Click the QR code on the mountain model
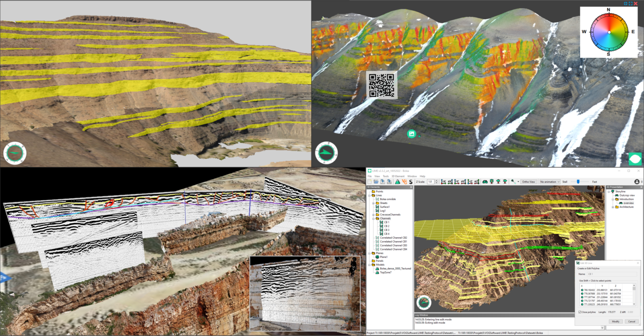 point(381,85)
